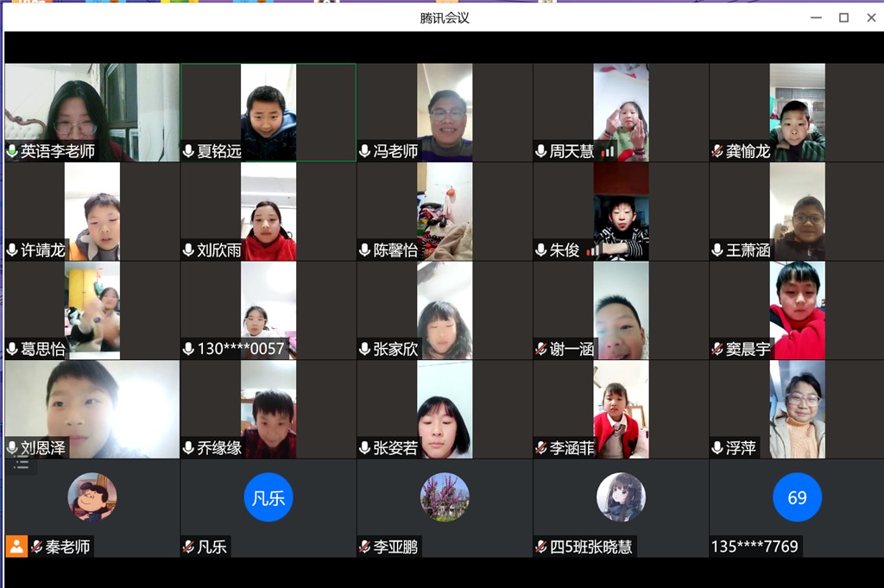The image size is (884, 588).
Task: Open 李涵菲's video feed
Action: point(621,409)
